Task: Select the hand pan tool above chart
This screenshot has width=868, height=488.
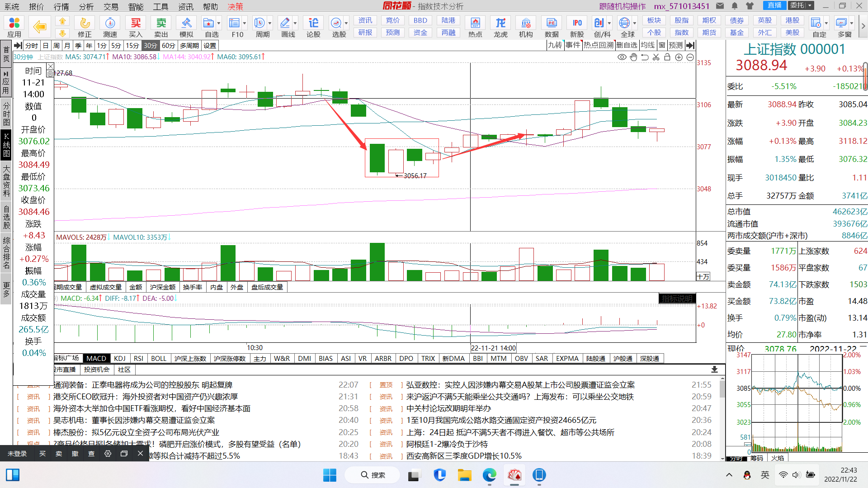Action: pos(633,57)
